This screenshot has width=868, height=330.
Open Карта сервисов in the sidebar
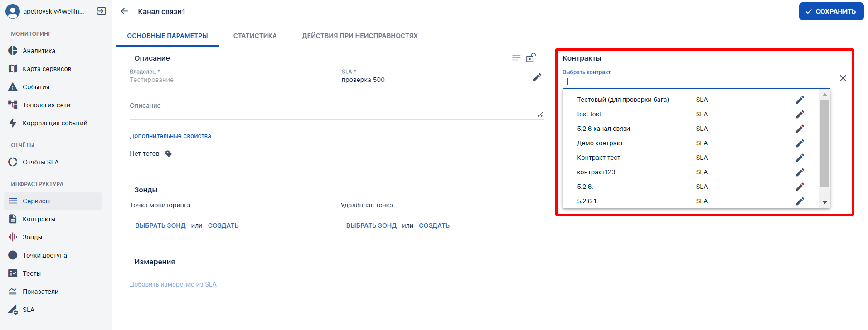coord(53,69)
